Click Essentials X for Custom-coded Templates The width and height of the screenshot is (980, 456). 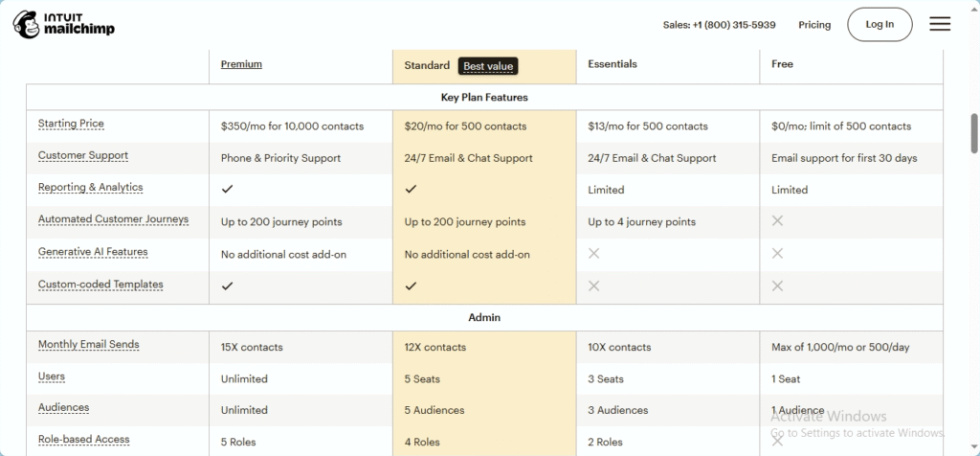(593, 285)
